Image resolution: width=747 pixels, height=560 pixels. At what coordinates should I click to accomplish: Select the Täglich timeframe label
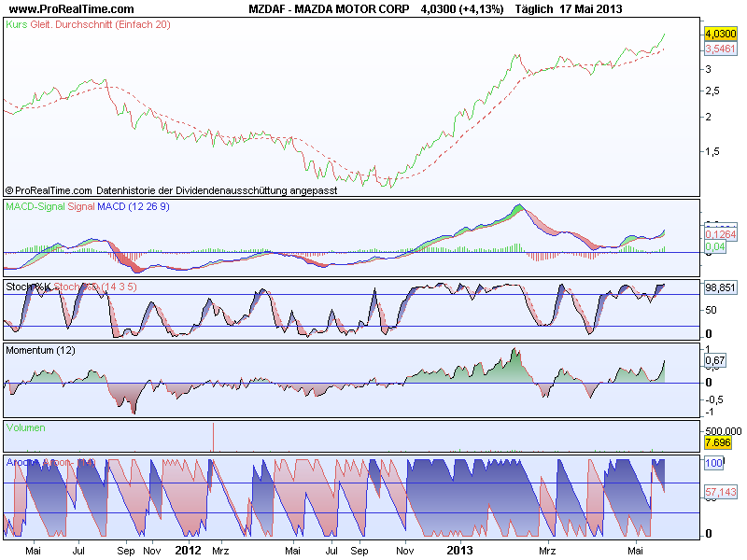coord(534,9)
